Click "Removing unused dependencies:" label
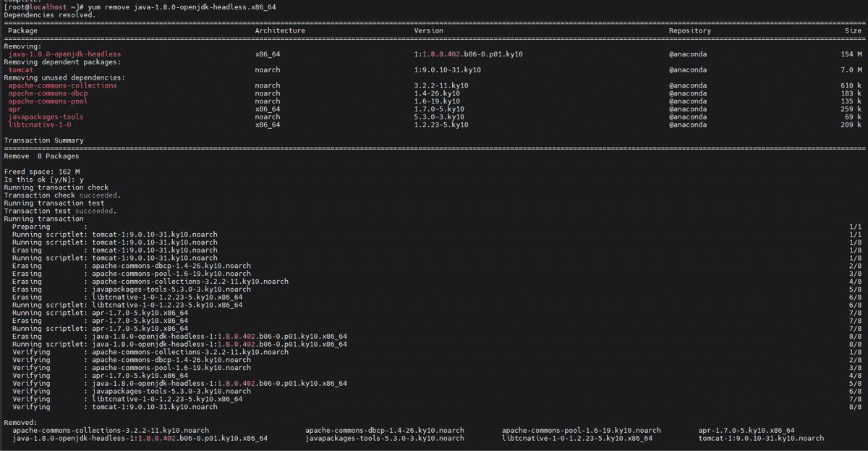Screen dimensions: 868x451 tap(64, 77)
